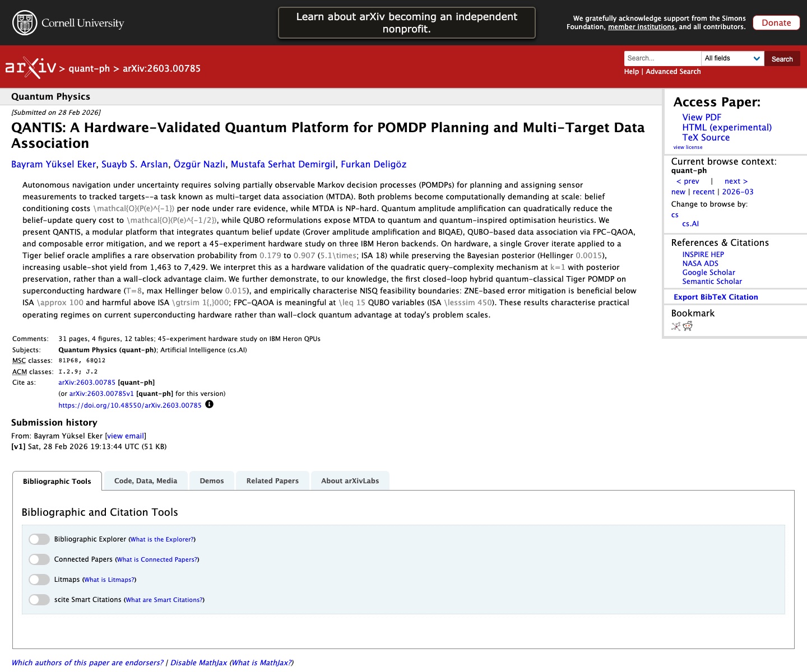Screen dimensions: 807x672
Task: Turn on the Litmaps toggle
Action: pyautogui.click(x=39, y=580)
